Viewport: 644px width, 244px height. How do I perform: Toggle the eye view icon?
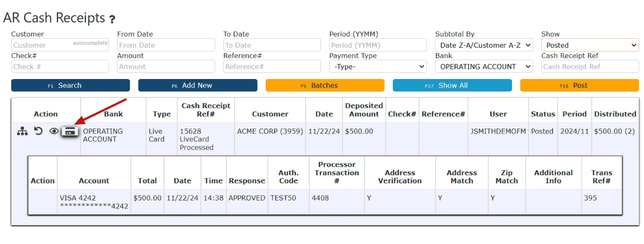tap(54, 131)
